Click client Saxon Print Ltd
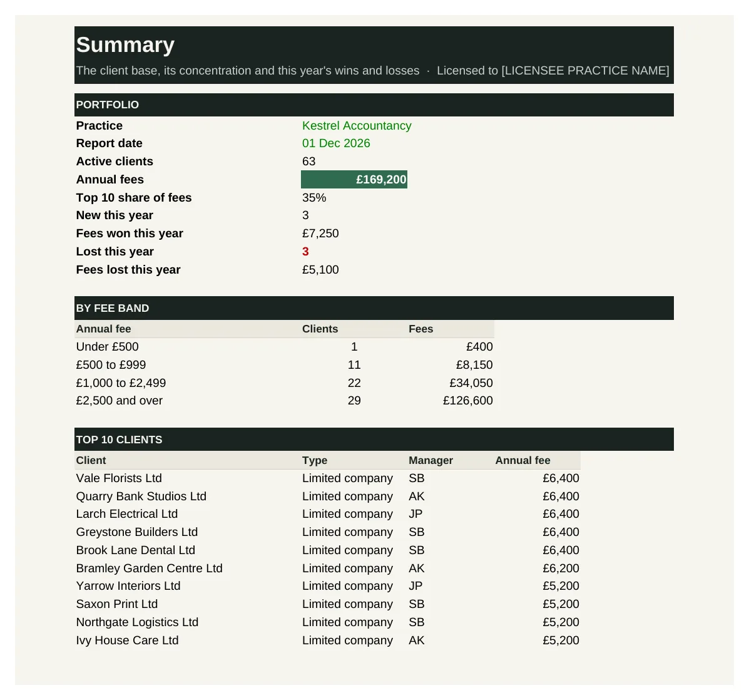This screenshot has height=700, width=749. coord(116,604)
